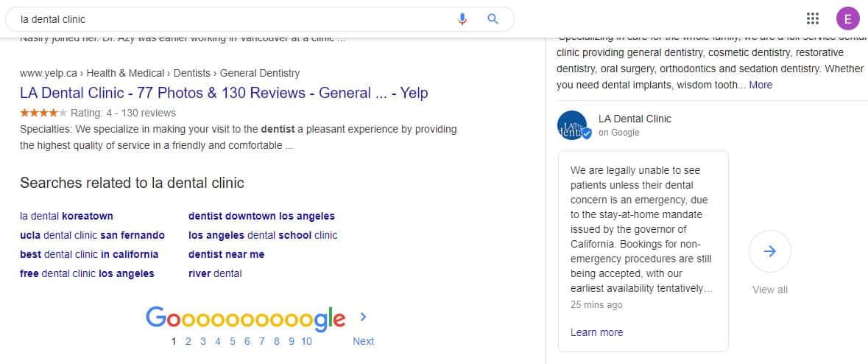Select related search 'la dental koreatown'
868x364 pixels.
66,216
